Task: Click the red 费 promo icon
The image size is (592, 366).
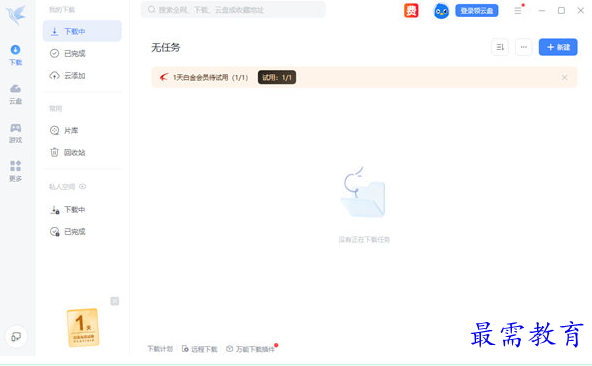Action: click(x=411, y=11)
